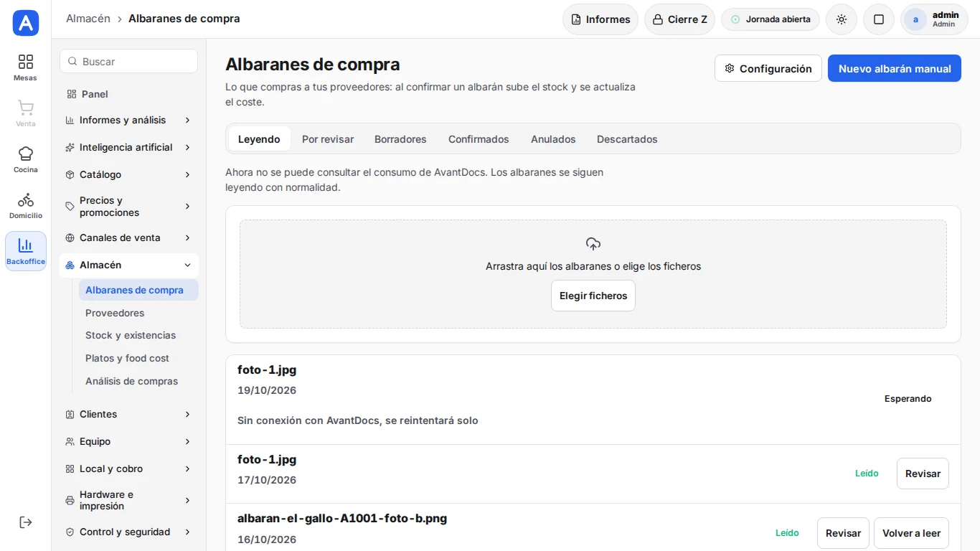Focus the Buscar search field
Screen dimensions: 980x551
128,62
